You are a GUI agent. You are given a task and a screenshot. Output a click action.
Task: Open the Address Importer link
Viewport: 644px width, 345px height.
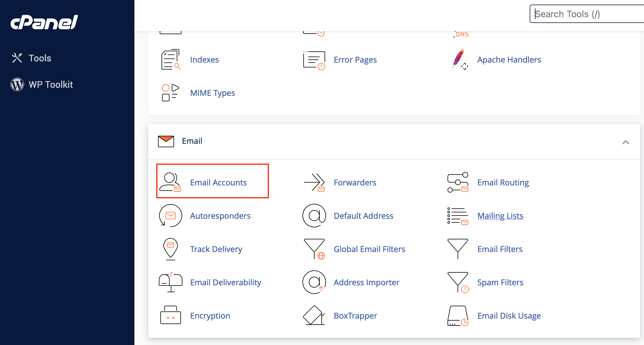tap(367, 282)
